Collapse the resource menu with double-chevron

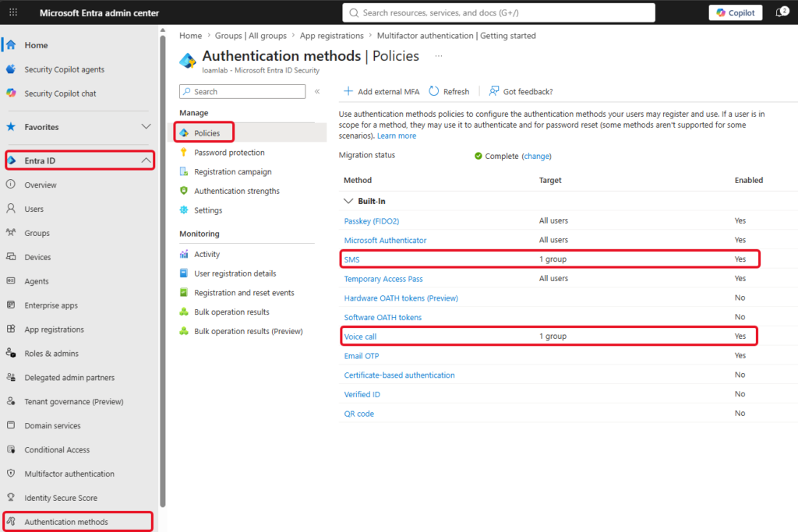(x=317, y=92)
